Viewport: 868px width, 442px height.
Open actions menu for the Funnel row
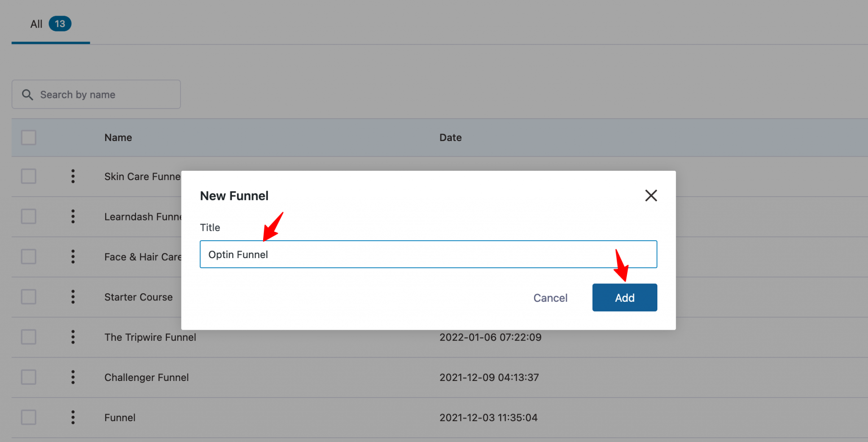click(73, 417)
